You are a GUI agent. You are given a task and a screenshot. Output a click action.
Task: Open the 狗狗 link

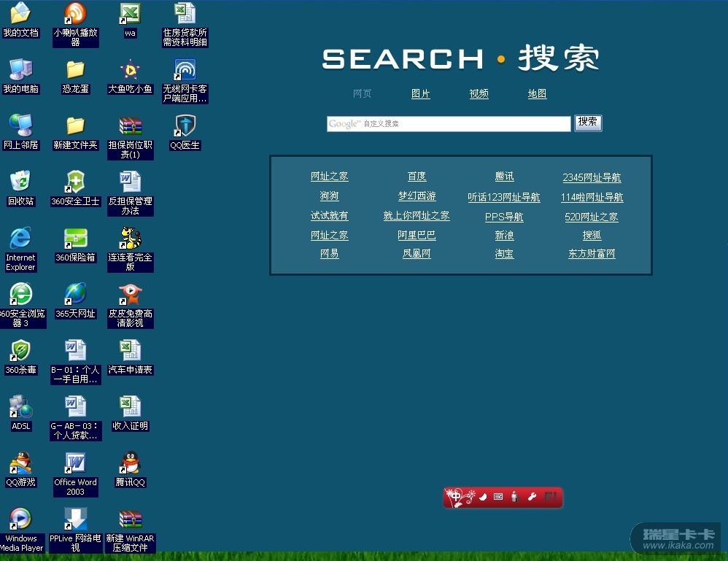tap(329, 196)
